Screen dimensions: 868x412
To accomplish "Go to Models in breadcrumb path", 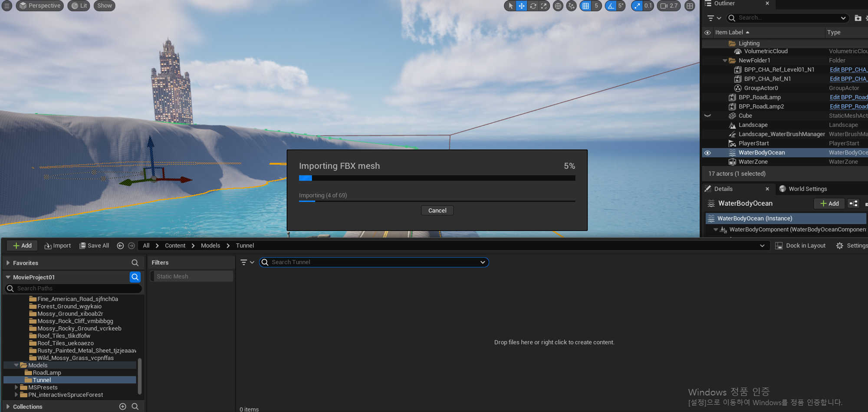I will click(x=210, y=246).
